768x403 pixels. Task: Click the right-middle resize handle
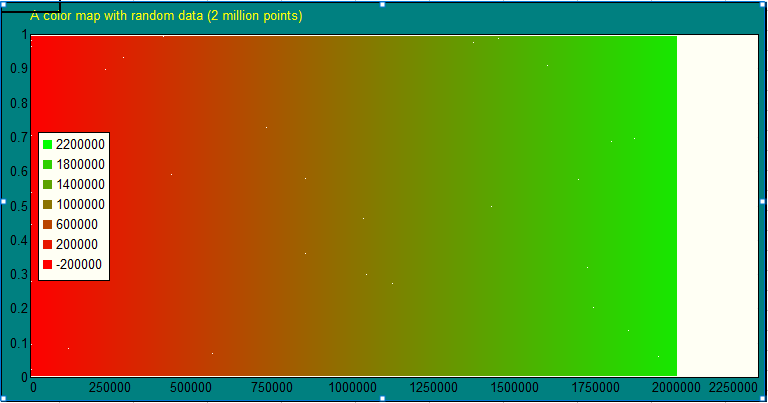(x=764, y=202)
